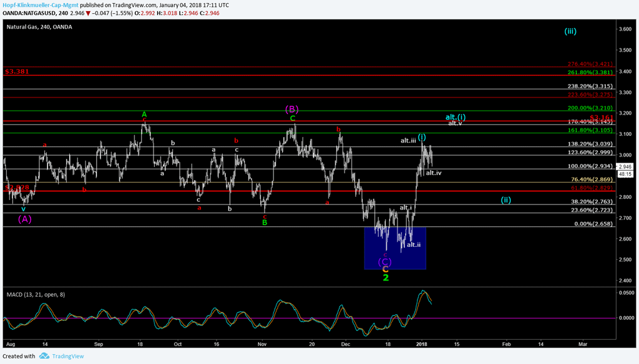The height and width of the screenshot is (364, 639).
Task: Select the OANDA:NATGASUSD symbol text
Action: click(x=27, y=12)
